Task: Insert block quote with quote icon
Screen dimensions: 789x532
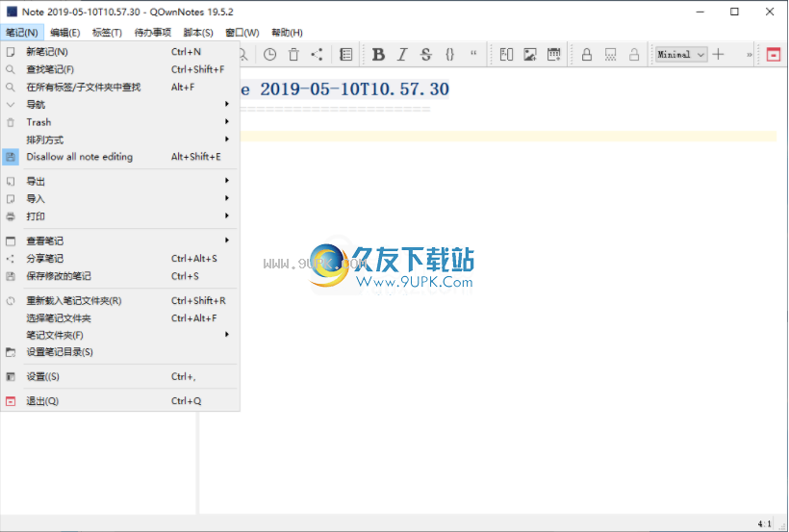Action: coord(473,53)
